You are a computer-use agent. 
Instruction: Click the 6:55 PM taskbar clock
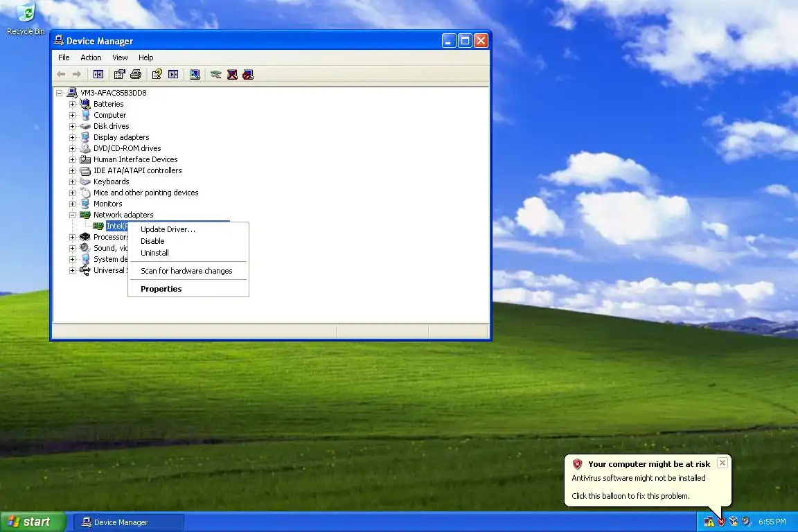(x=772, y=522)
